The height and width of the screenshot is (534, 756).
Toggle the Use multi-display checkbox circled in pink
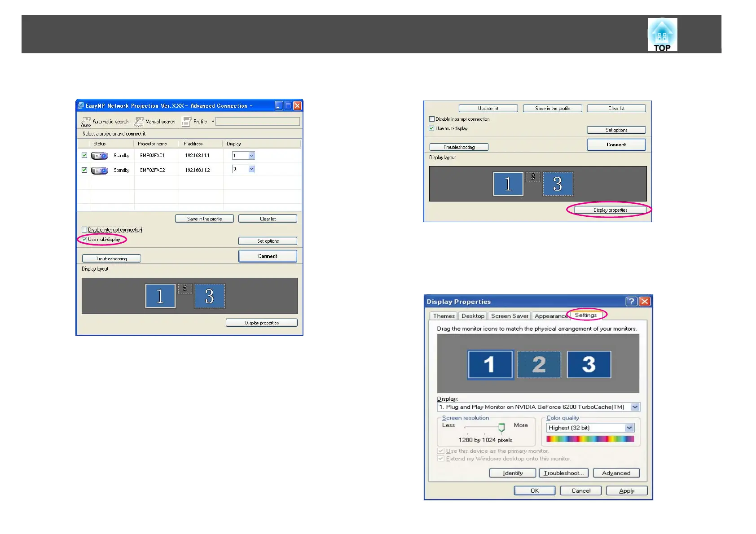[x=84, y=240]
